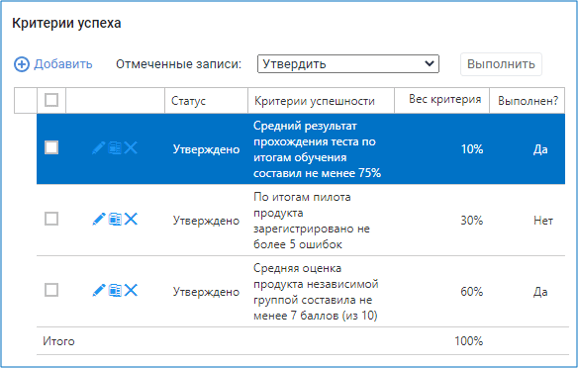Open the Утвердить action dropdown
Screen dimensions: 578x368
pos(348,64)
